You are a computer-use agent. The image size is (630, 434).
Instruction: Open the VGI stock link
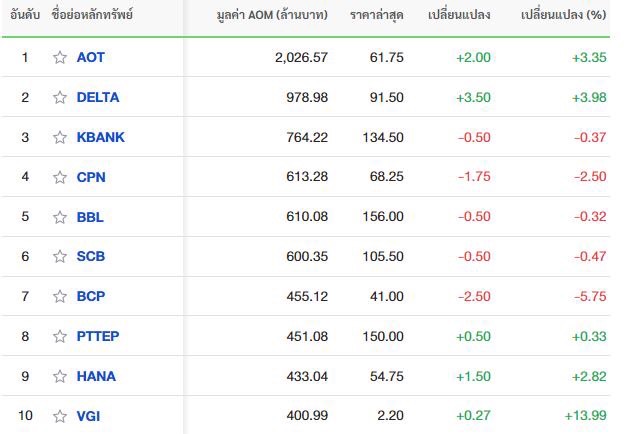88,416
